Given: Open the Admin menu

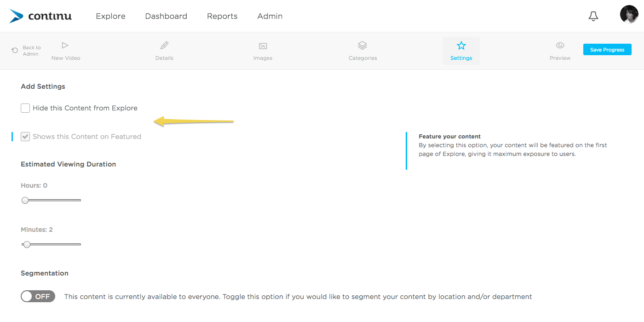Looking at the screenshot, I should (x=270, y=16).
